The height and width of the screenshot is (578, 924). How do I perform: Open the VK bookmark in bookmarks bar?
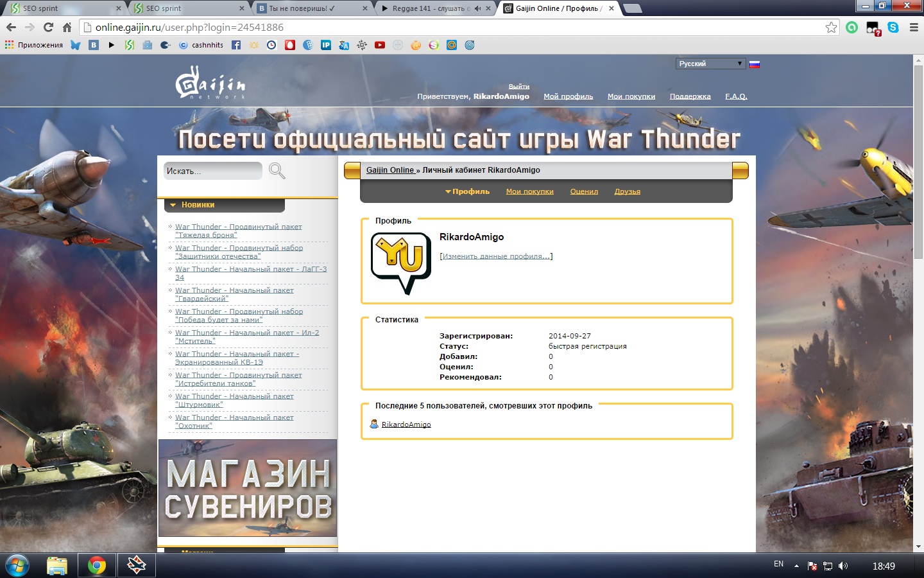tap(94, 45)
